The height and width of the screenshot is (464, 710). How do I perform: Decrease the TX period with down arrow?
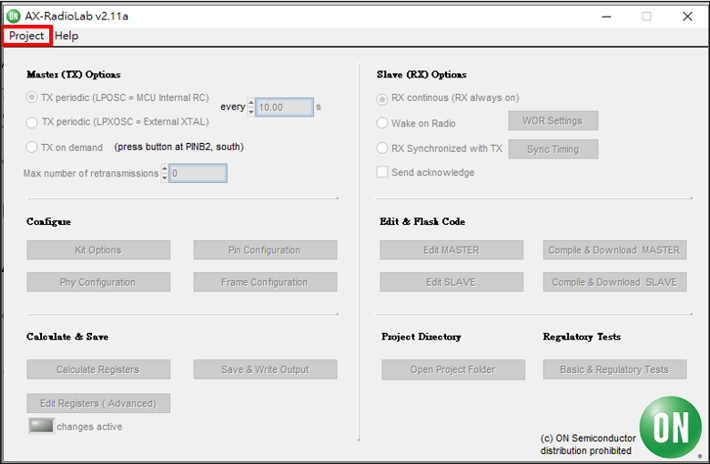tap(251, 112)
